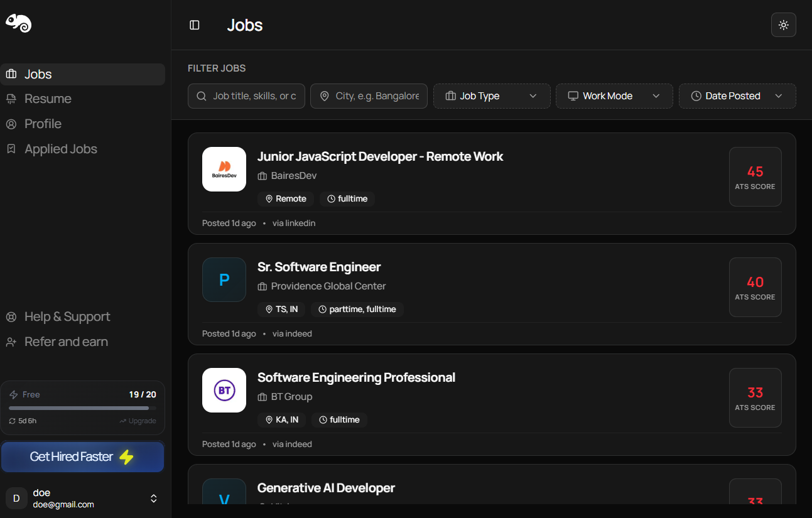812x518 pixels.
Task: Expand the Job Type dropdown
Action: tap(492, 96)
